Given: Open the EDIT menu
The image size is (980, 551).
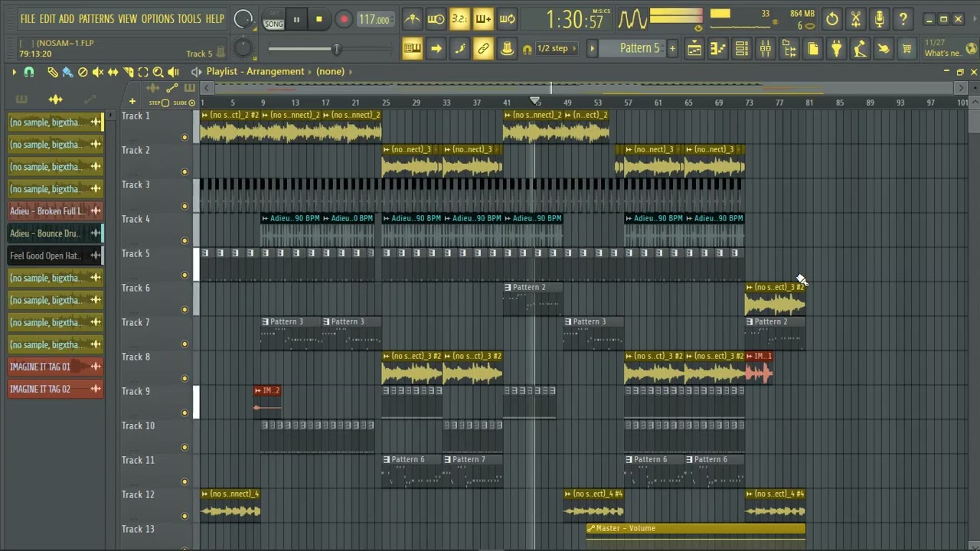Looking at the screenshot, I should tap(47, 18).
